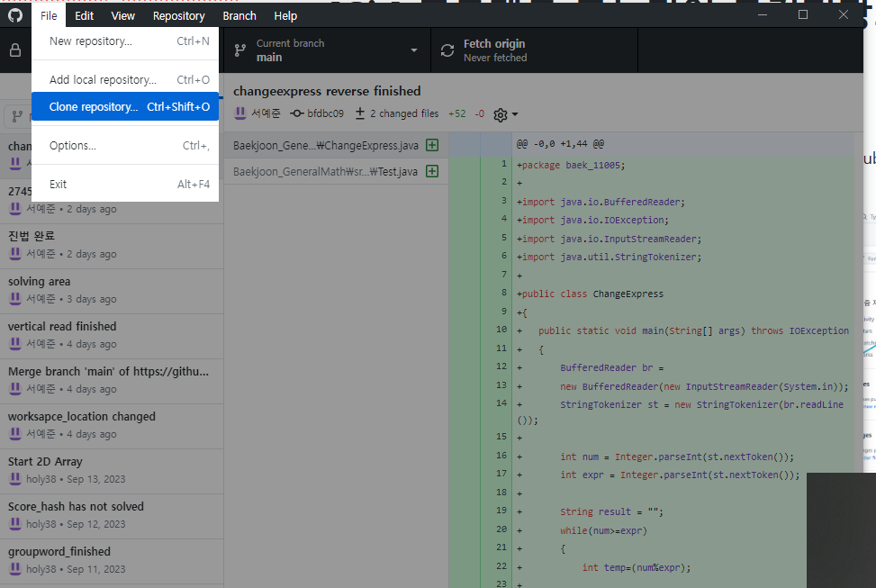Open Options... from the File menu

point(125,145)
